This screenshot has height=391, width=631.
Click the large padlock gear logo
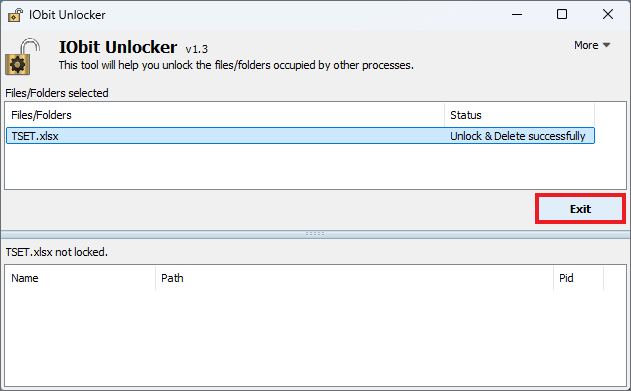click(23, 57)
